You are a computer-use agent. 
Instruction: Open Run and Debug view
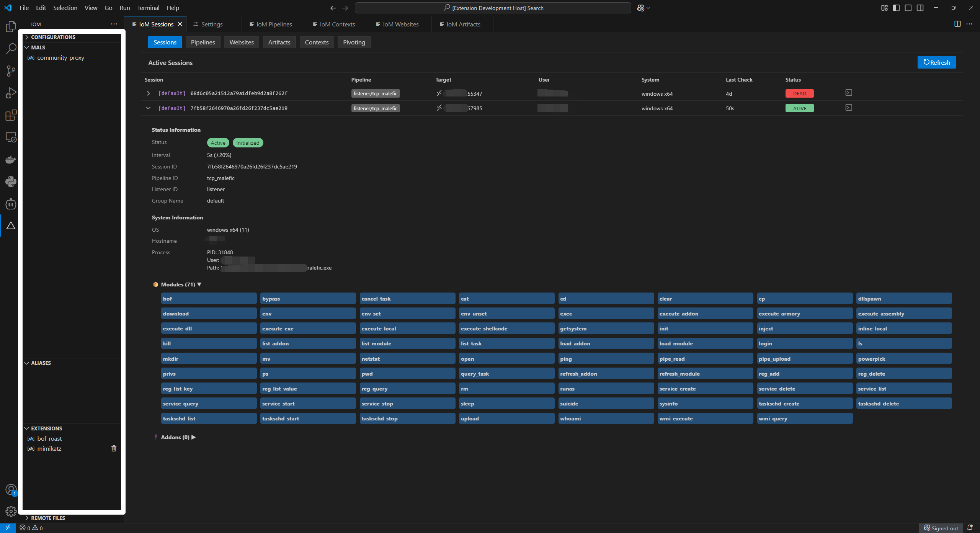tap(11, 93)
